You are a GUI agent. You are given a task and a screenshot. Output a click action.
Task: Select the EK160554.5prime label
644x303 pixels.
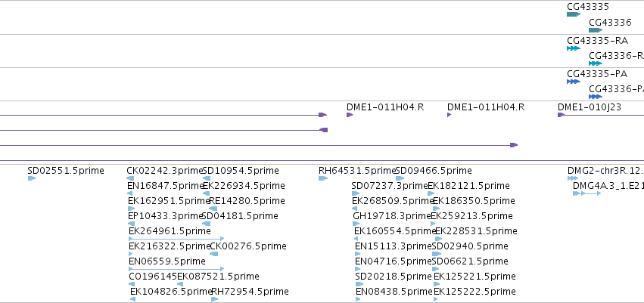[395, 231]
